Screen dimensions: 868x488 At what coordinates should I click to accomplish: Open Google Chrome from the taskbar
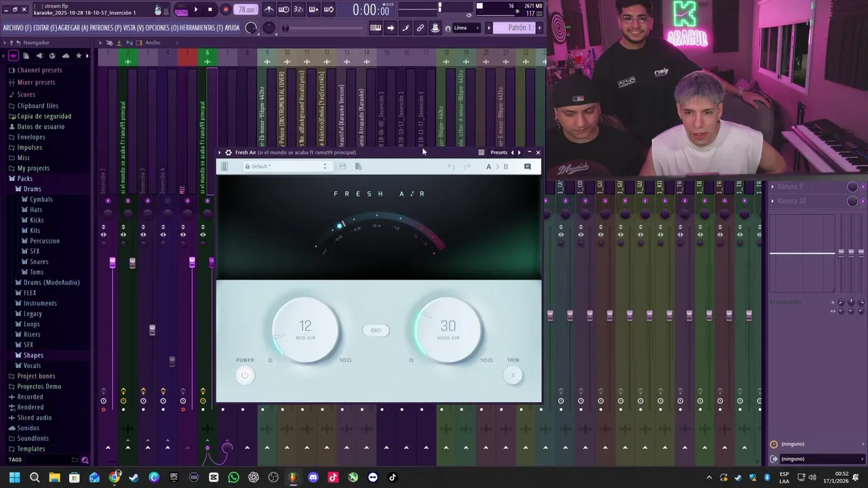pos(115,477)
